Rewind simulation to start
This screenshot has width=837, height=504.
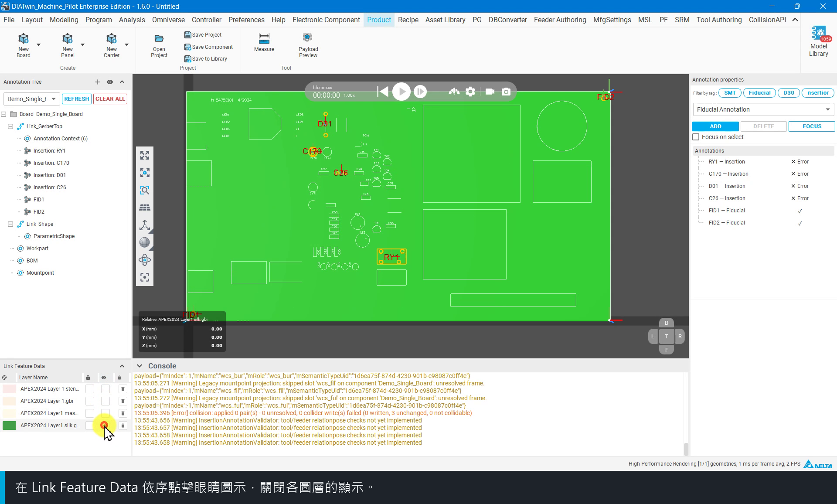click(383, 92)
